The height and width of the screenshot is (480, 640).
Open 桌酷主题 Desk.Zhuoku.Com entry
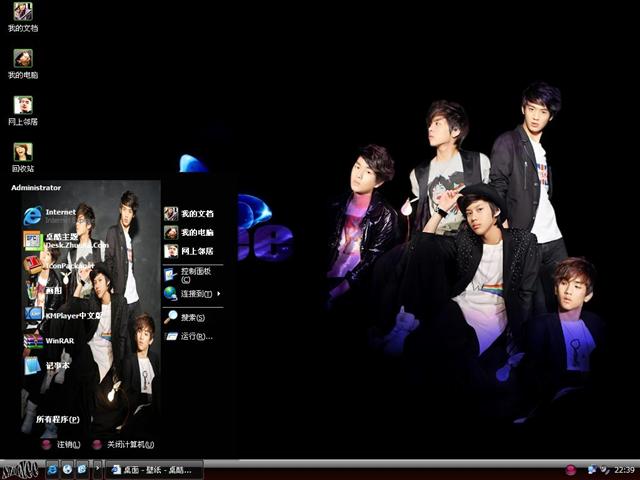65,241
